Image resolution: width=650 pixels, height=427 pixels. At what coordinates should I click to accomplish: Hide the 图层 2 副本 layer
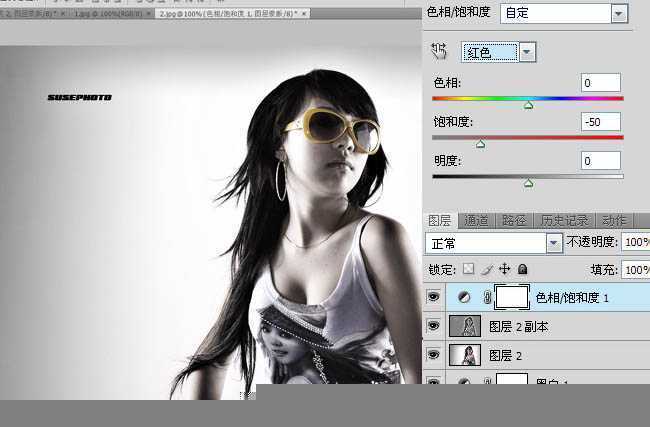(434, 326)
